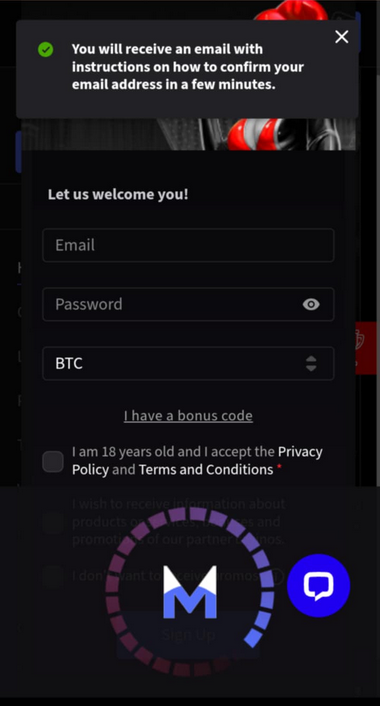Click the info icon beside promos option
This screenshot has height=706, width=380.
[278, 576]
